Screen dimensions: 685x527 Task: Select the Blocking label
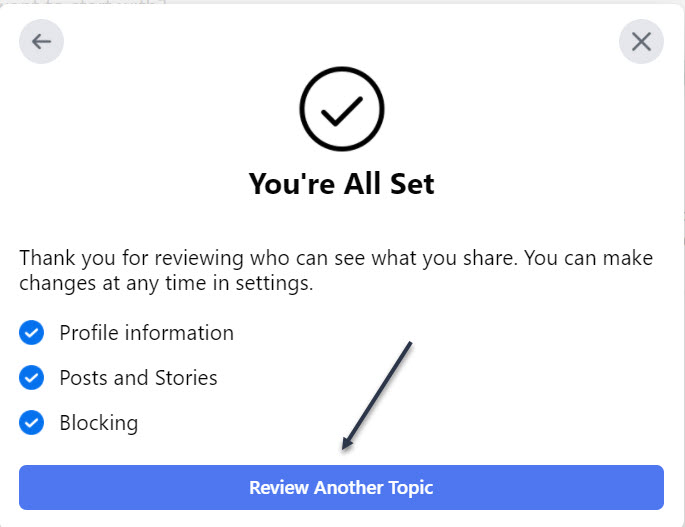pyautogui.click(x=98, y=423)
